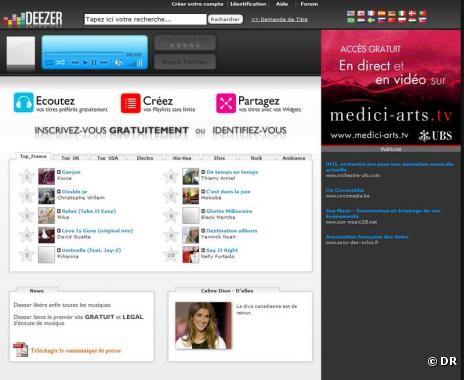Switch to the Rock tab
The height and width of the screenshot is (380, 464).
256,158
